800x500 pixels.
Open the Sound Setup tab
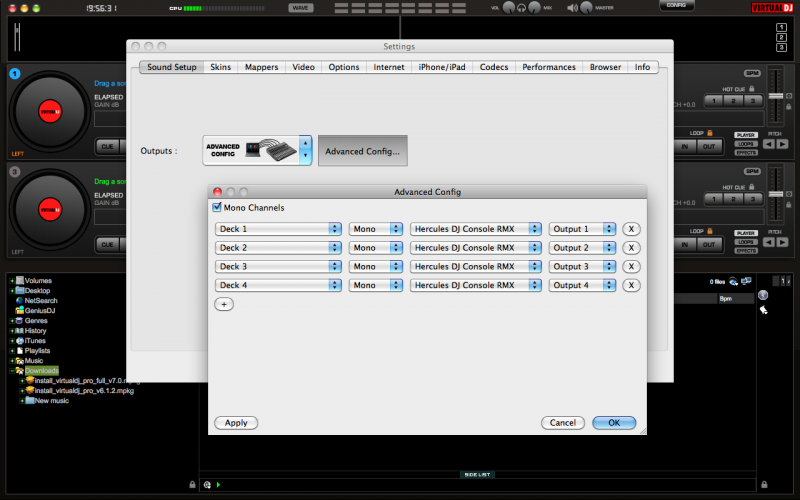[171, 67]
